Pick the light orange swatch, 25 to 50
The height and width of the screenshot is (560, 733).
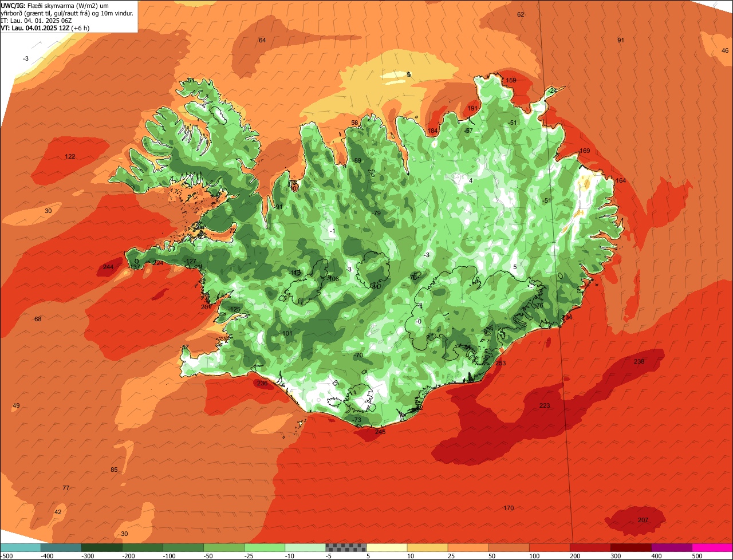(468, 547)
